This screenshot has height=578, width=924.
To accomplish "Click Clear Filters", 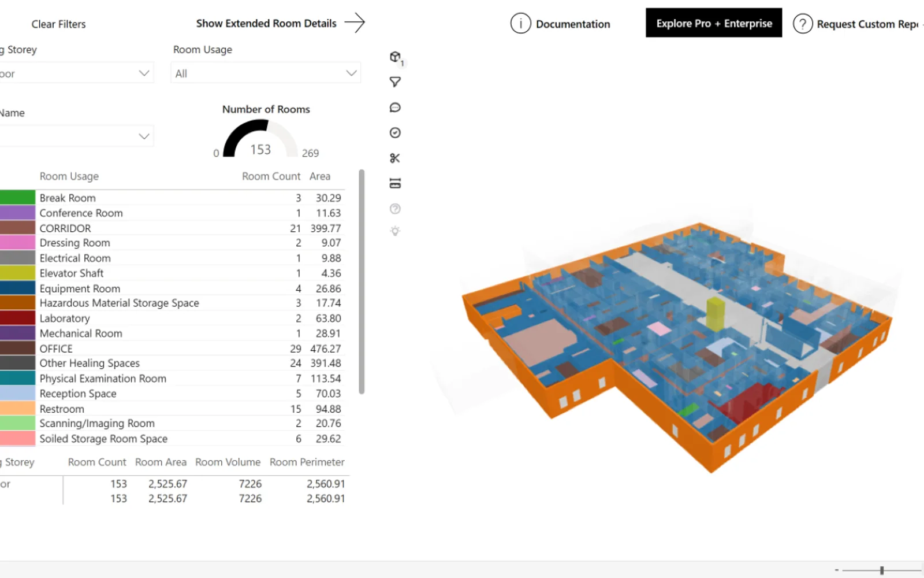I will pyautogui.click(x=58, y=24).
